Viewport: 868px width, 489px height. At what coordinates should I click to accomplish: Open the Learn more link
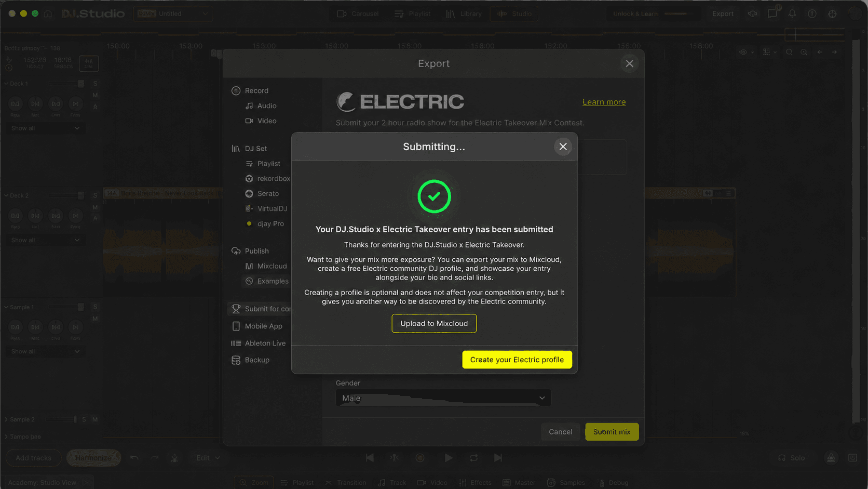click(x=604, y=102)
